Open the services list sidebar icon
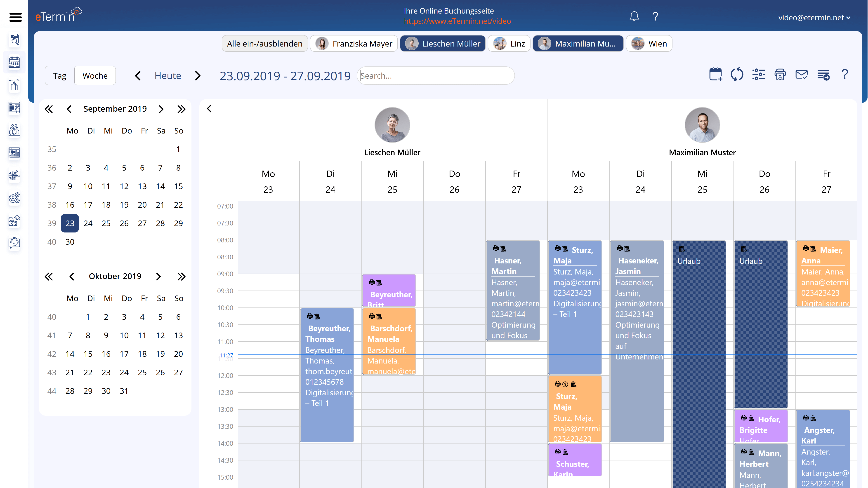Viewport: 868px width, 488px height. coord(14,108)
